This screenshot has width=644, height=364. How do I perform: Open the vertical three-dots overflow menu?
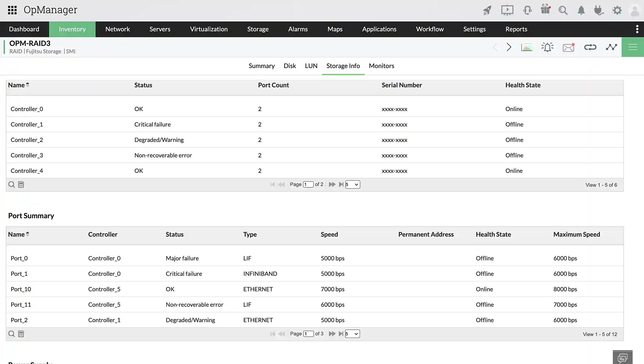637,29
